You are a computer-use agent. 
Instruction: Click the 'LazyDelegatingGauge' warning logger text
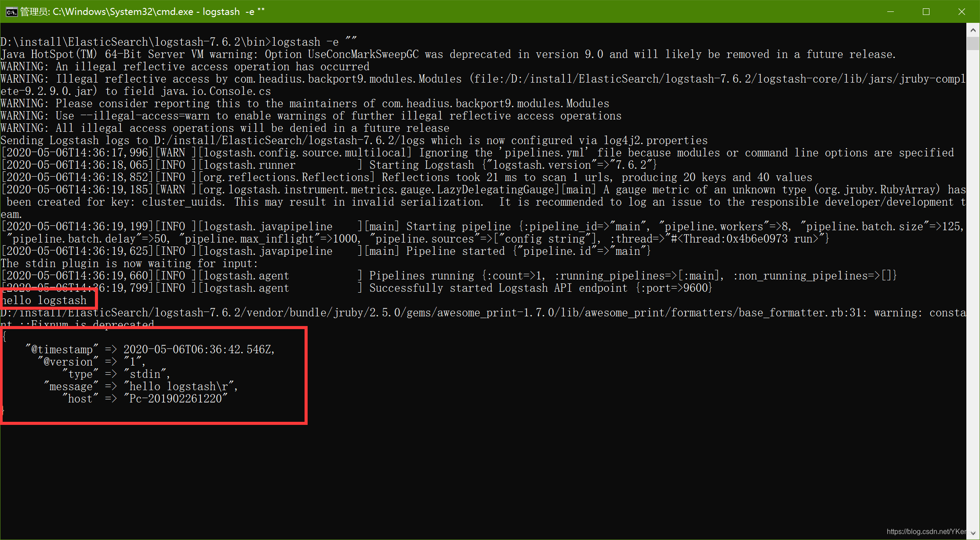point(496,189)
